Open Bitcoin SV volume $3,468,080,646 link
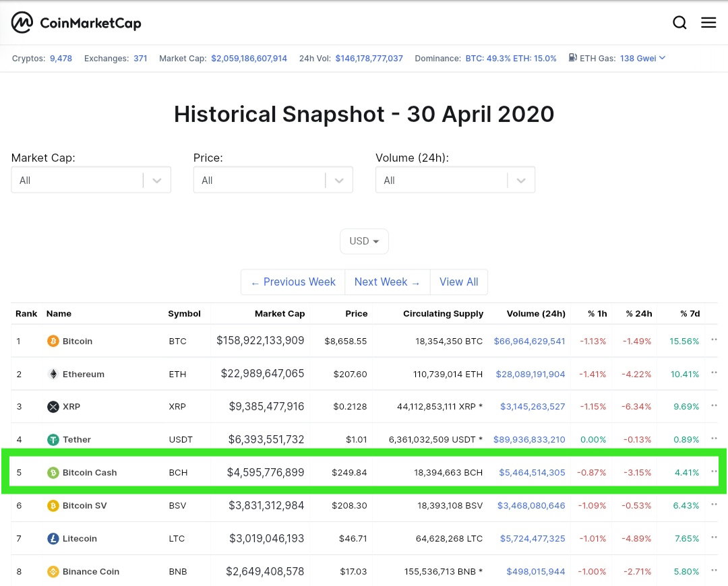Image resolution: width=728 pixels, height=586 pixels. point(531,505)
